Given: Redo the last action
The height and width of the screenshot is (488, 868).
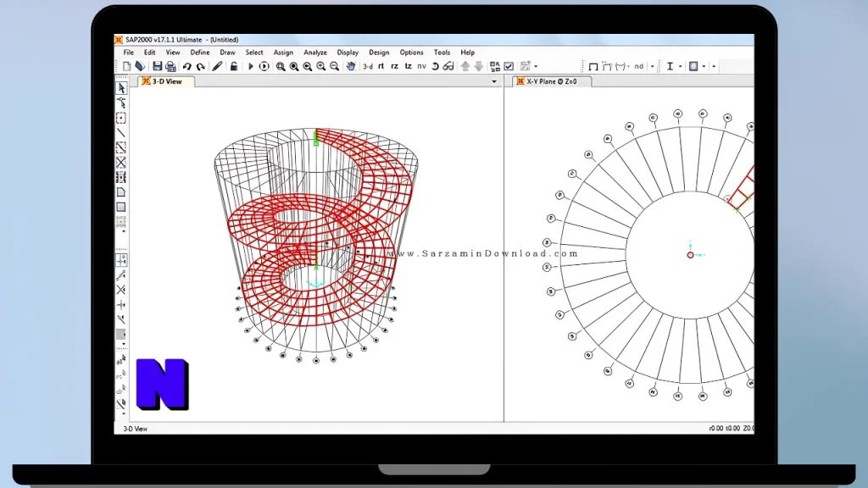Looking at the screenshot, I should (x=200, y=66).
